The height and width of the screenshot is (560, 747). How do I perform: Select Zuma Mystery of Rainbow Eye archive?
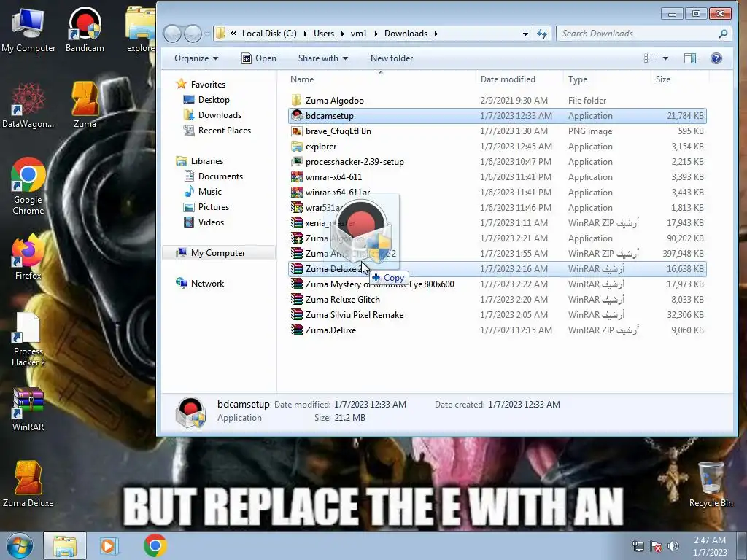click(498, 284)
